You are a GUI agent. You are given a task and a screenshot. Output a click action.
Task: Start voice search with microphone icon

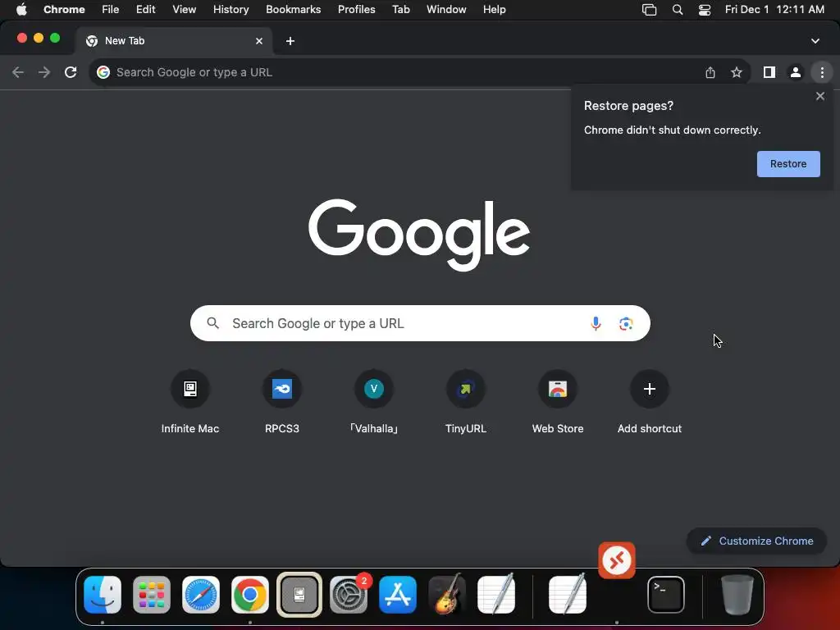pyautogui.click(x=596, y=323)
